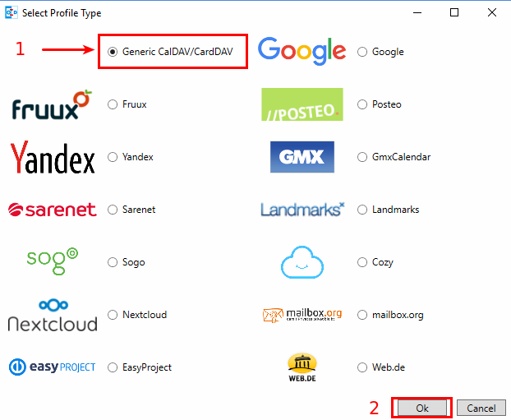Click the WEB.DE logo

[x=302, y=367]
